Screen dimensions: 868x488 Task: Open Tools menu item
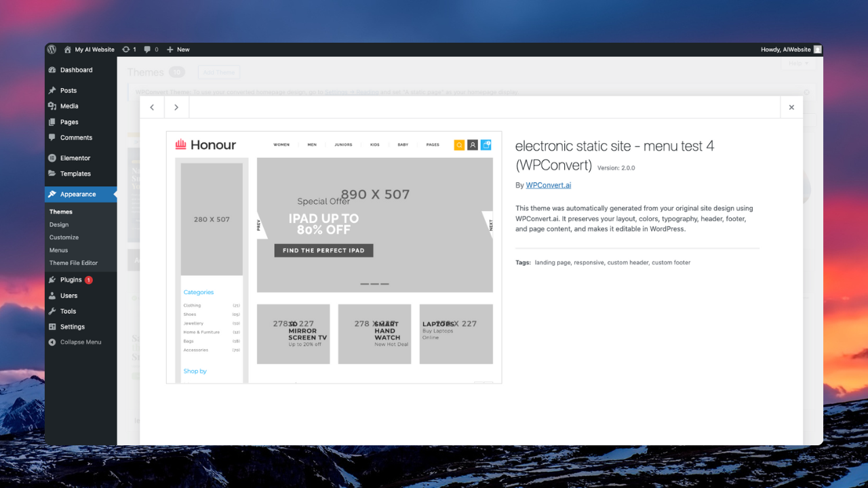[68, 311]
